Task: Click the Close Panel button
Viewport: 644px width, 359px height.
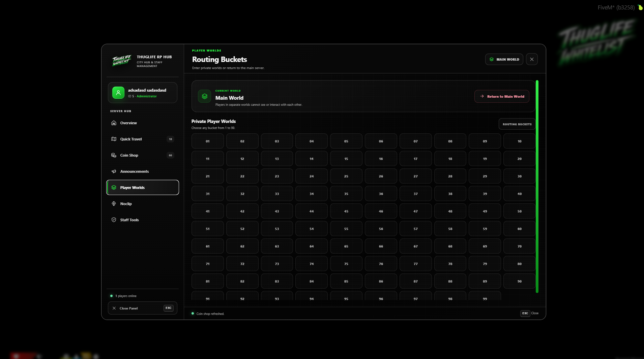Action: point(143,308)
